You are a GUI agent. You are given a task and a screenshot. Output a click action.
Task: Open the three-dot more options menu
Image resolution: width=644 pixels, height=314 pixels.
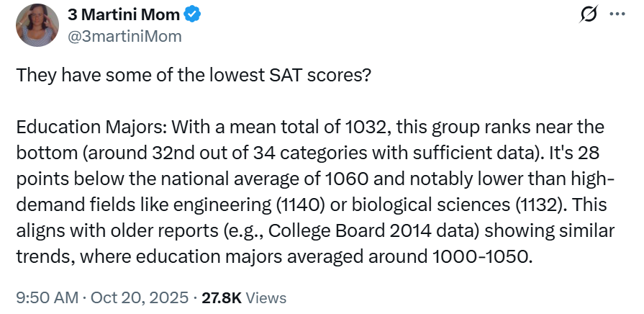click(617, 14)
